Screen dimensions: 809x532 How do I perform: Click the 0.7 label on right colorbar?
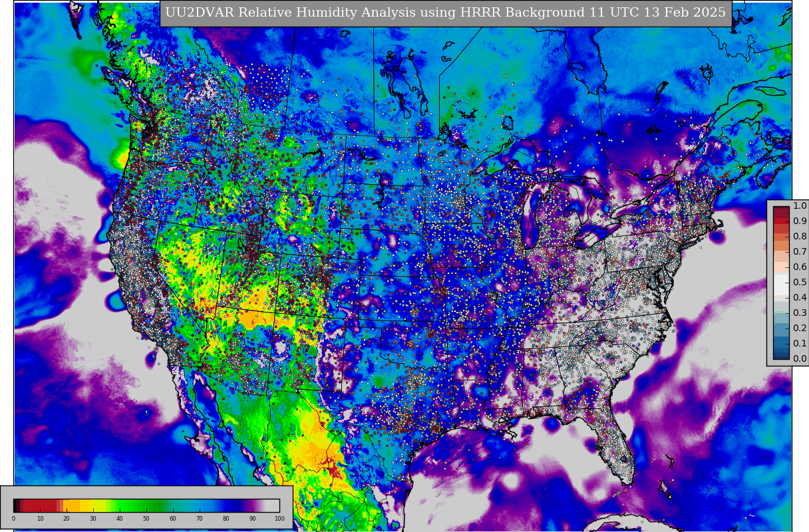click(x=800, y=251)
